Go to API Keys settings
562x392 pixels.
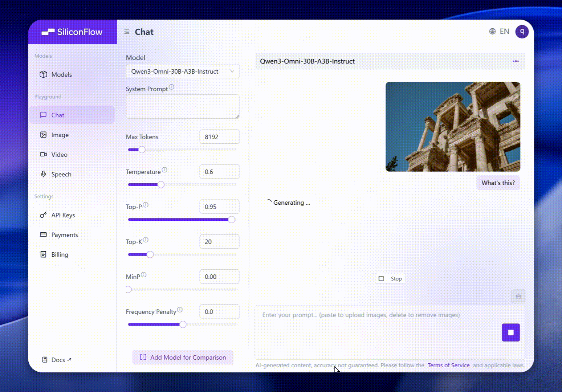[x=72, y=215]
